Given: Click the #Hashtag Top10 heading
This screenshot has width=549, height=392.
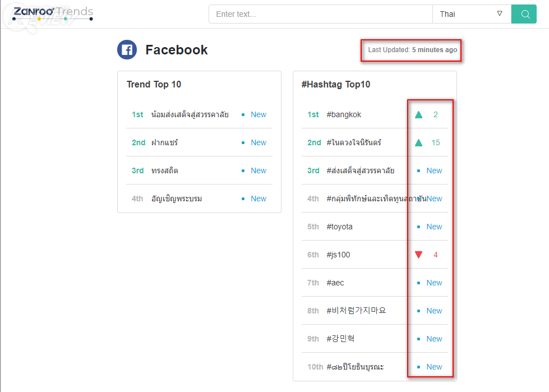Looking at the screenshot, I should [336, 85].
